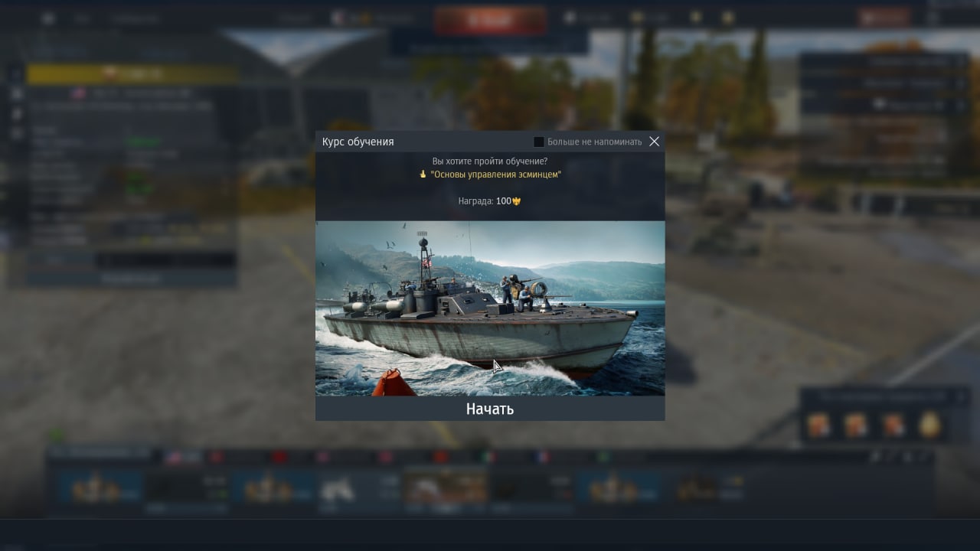
Task: Select the USA flag nation tab
Action: coord(181,457)
